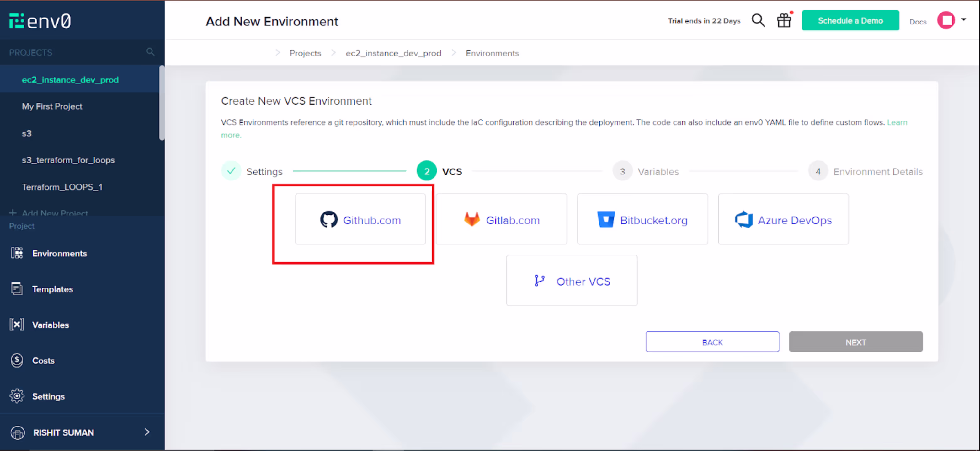Click the Trial ends in 22 Days text

(704, 20)
